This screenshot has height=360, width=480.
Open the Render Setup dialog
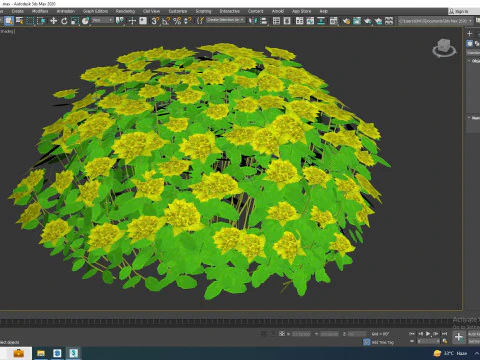[x=346, y=21]
